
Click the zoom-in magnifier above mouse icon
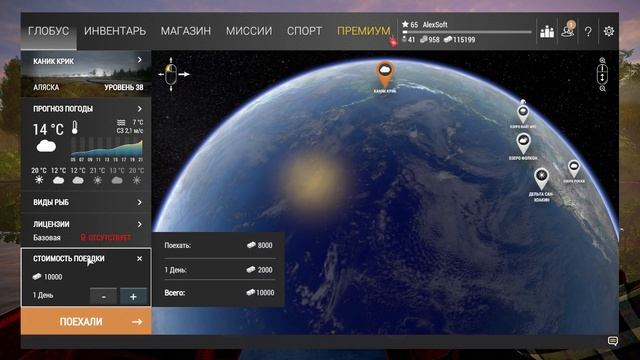click(x=602, y=60)
